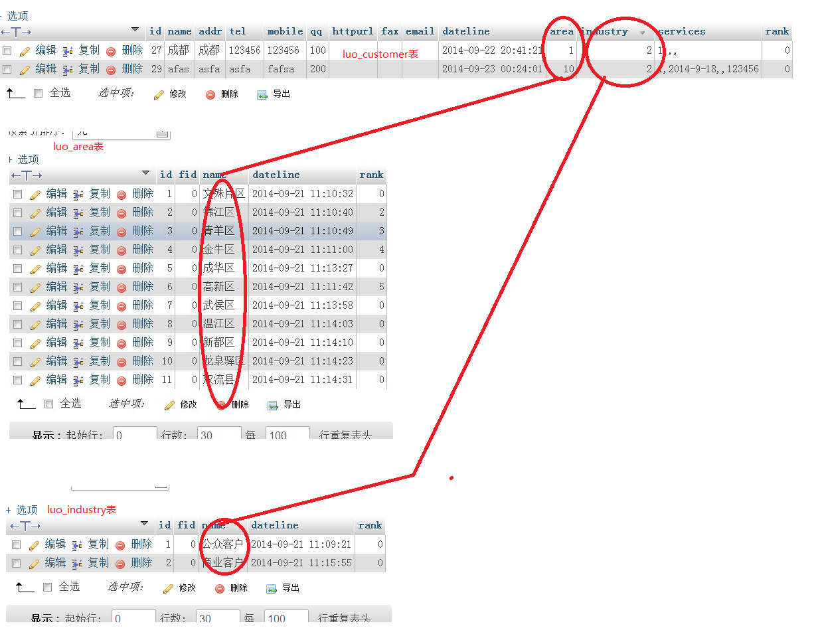Check 全选 box under luo_customer table

tap(38, 94)
